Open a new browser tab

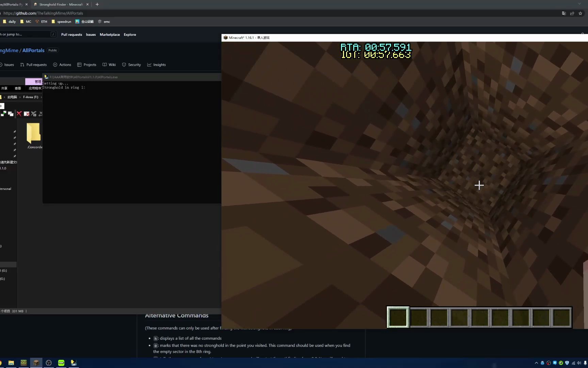point(97,4)
